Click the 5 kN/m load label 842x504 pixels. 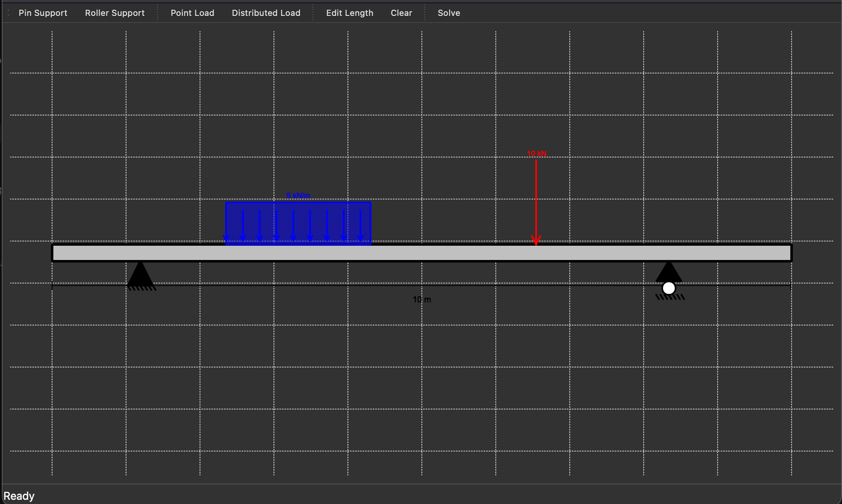point(298,195)
